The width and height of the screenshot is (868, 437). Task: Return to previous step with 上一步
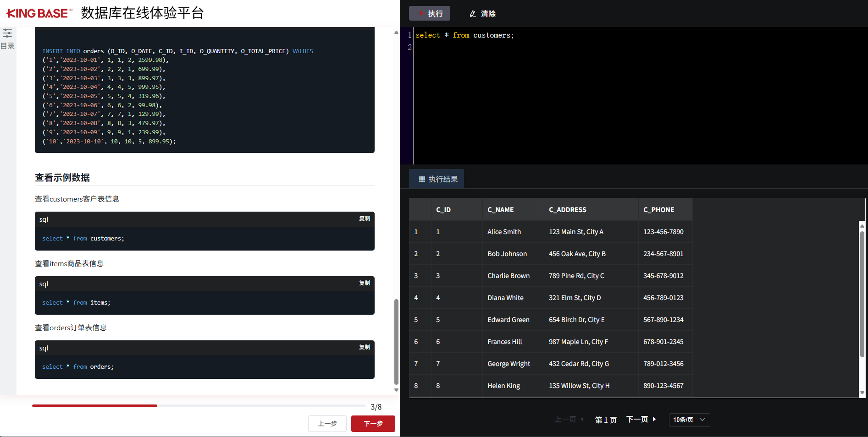[x=327, y=424]
